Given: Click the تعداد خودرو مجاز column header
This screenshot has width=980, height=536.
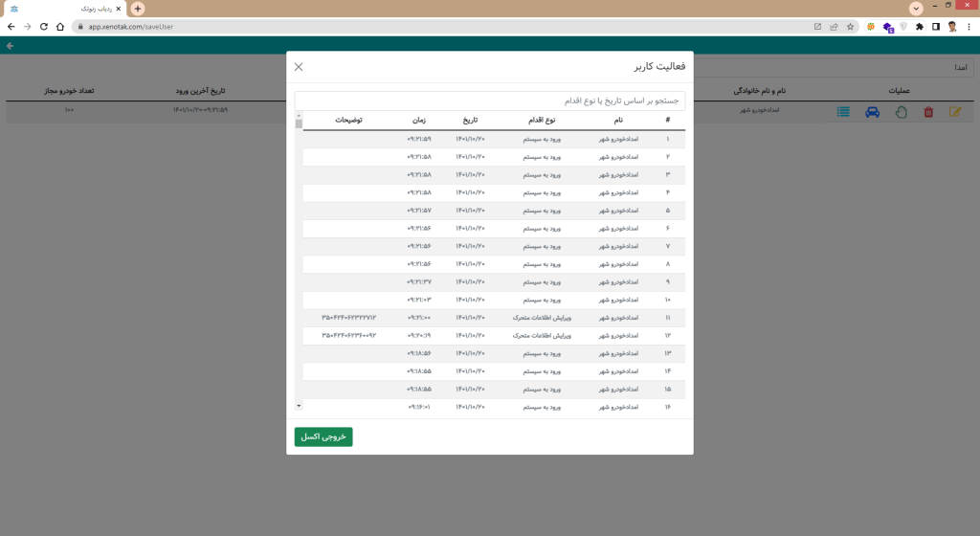Looking at the screenshot, I should pos(69,91).
